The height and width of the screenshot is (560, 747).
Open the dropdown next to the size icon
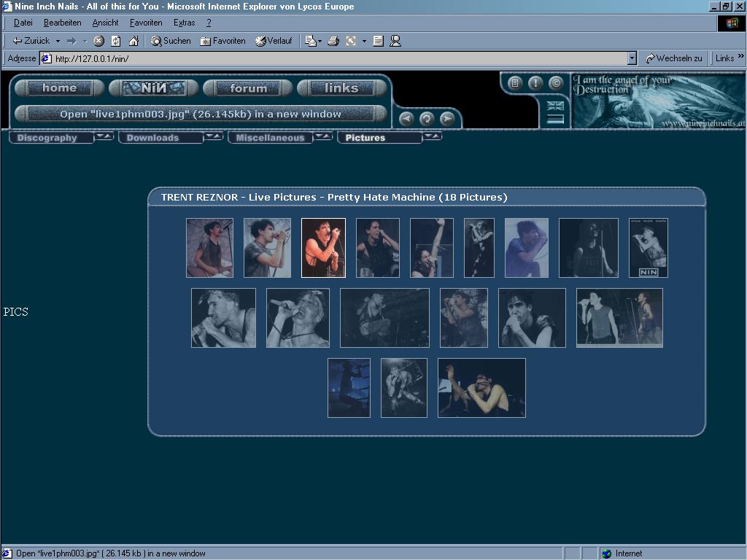pyautogui.click(x=364, y=41)
